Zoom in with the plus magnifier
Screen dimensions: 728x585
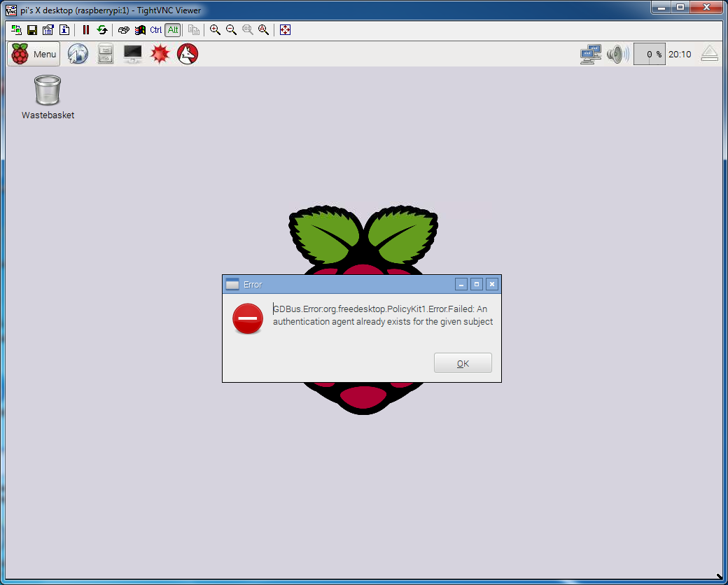point(215,30)
